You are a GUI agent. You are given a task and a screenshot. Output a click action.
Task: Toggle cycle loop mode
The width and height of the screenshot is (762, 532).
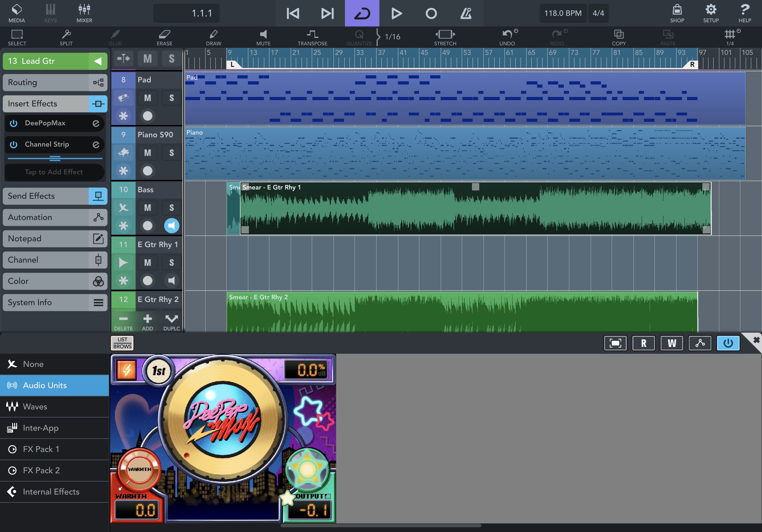[362, 13]
